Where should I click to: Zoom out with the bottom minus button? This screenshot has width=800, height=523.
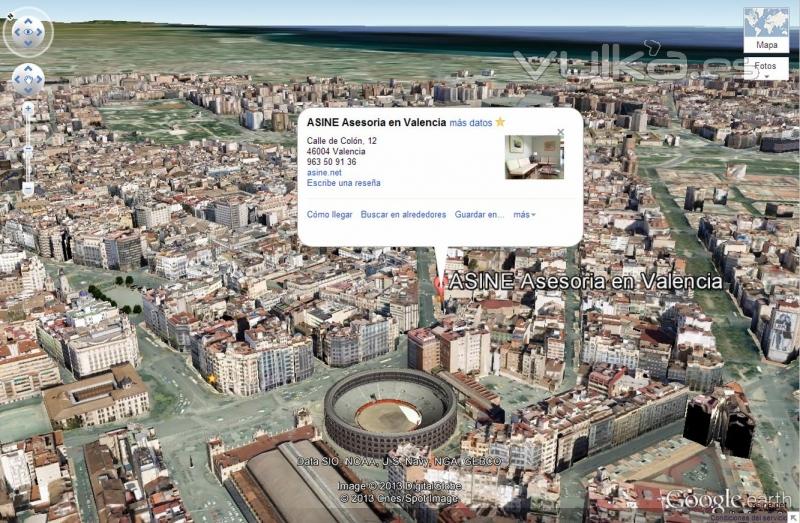click(28, 189)
